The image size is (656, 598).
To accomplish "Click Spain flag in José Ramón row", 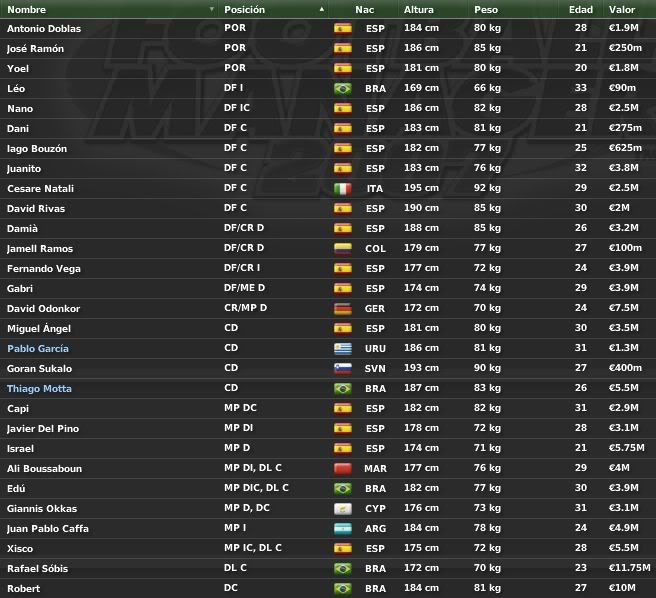I will [343, 48].
